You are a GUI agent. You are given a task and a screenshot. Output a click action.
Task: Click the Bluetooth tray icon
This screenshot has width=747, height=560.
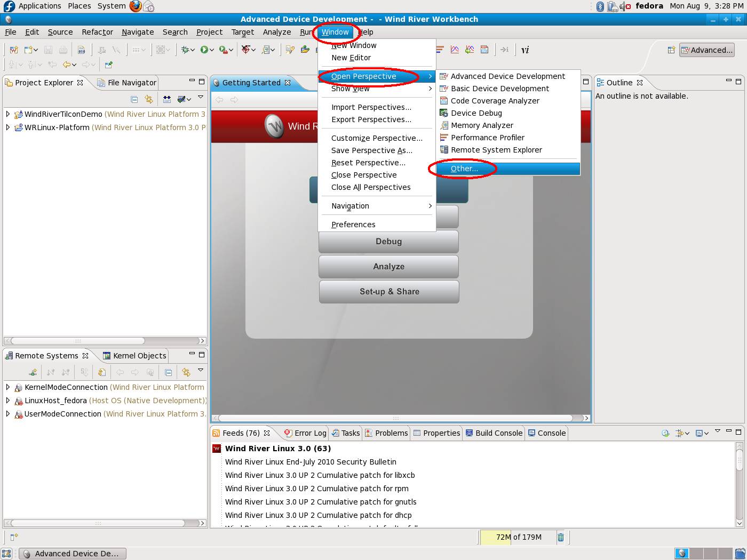[600, 6]
